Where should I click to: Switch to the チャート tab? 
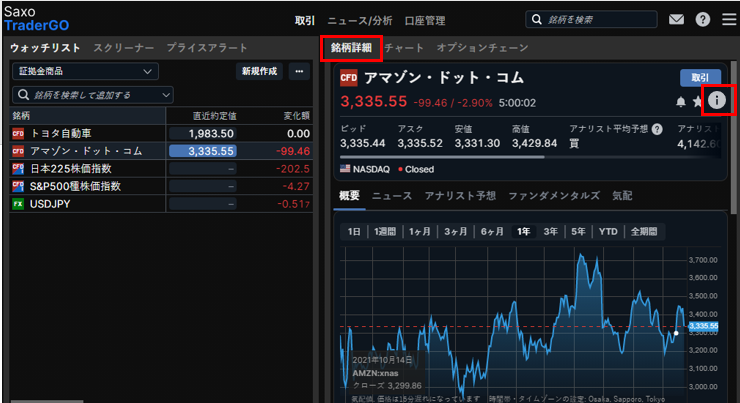(404, 48)
